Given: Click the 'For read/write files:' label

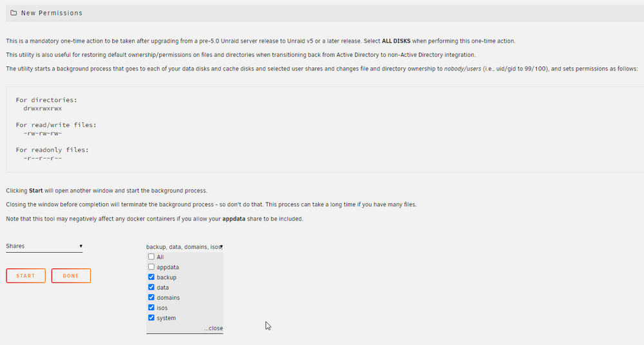Looking at the screenshot, I should (56, 125).
